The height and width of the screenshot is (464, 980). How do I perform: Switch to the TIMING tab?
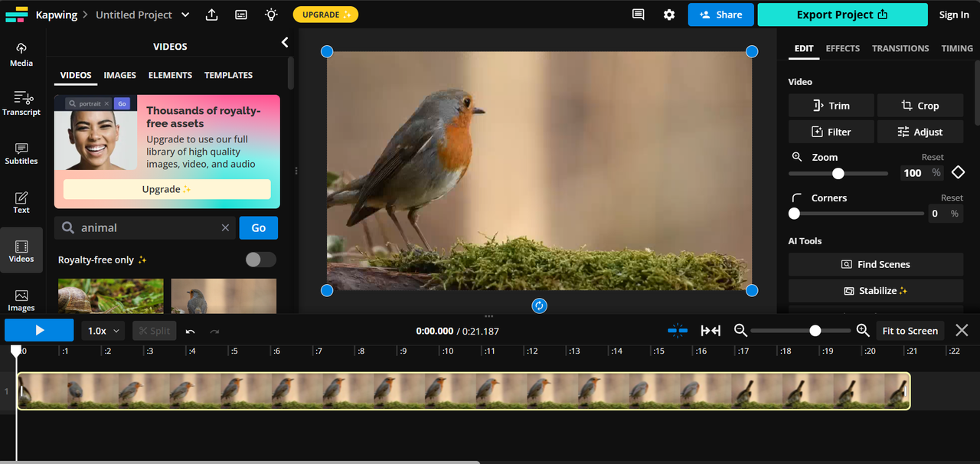[x=957, y=48]
